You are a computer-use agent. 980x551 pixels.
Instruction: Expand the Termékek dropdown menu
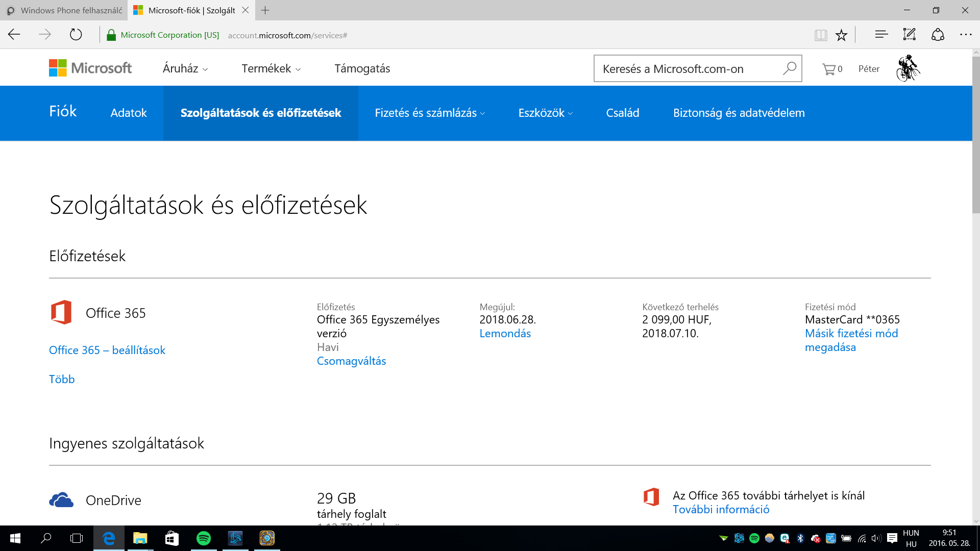(x=271, y=68)
